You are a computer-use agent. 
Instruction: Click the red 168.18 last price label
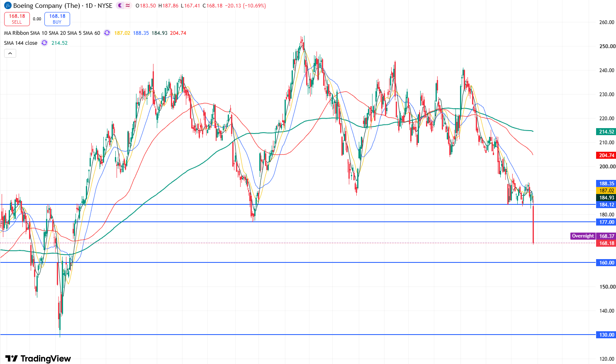(606, 243)
